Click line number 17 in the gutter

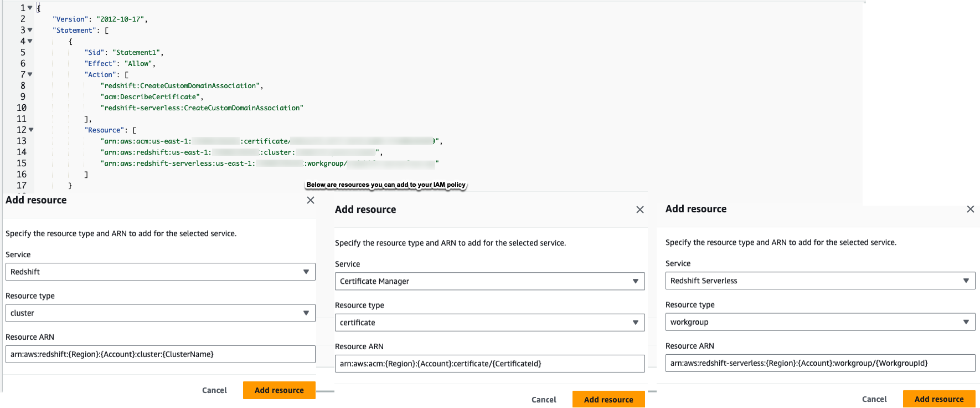click(22, 186)
